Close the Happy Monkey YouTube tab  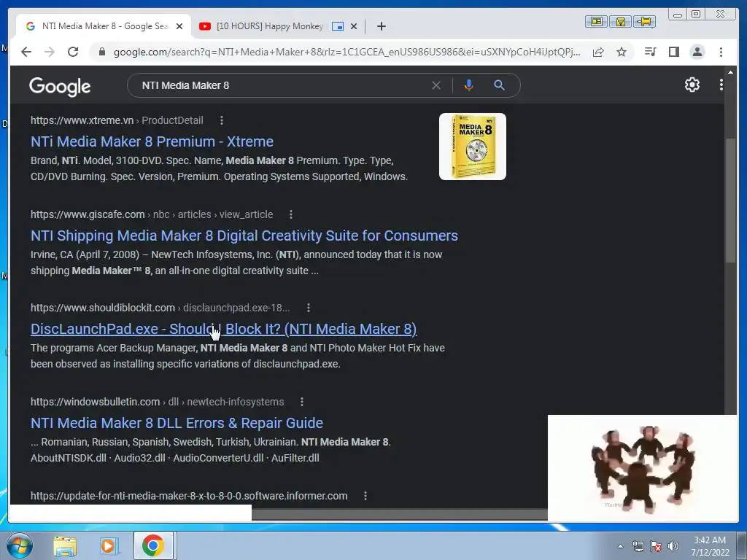(x=354, y=26)
